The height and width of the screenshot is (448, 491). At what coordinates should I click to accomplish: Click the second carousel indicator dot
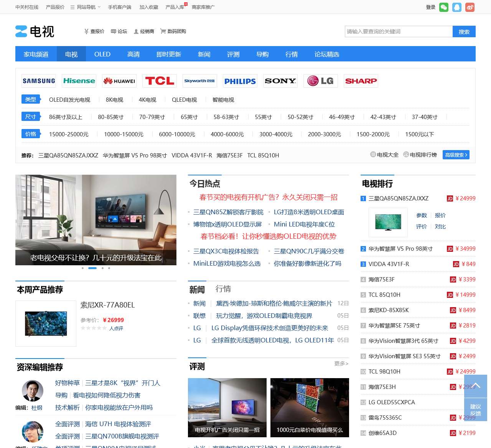[x=92, y=268]
